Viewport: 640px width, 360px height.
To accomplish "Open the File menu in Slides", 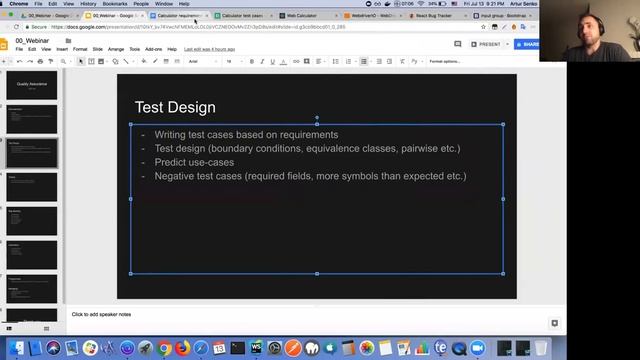I will pyautogui.click(x=19, y=49).
